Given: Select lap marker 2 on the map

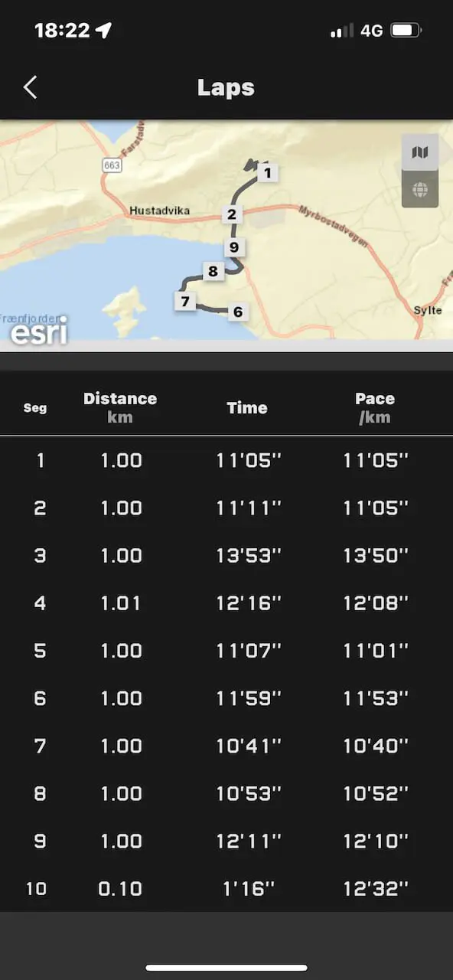Looking at the screenshot, I should pyautogui.click(x=231, y=214).
